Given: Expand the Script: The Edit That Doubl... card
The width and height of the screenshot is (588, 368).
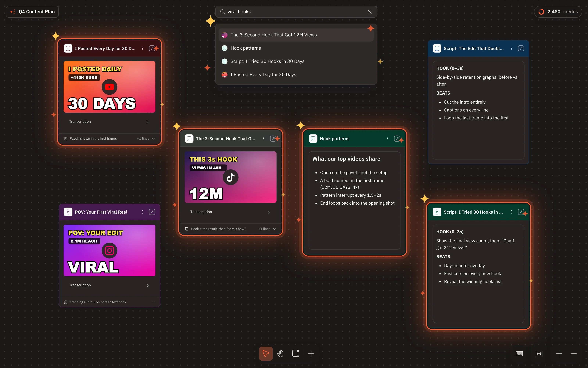Looking at the screenshot, I should (521, 48).
